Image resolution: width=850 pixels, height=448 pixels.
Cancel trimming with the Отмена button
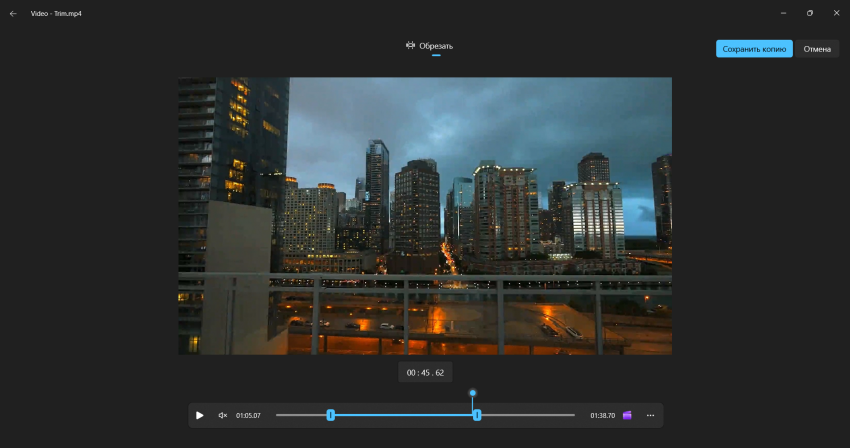pos(817,49)
